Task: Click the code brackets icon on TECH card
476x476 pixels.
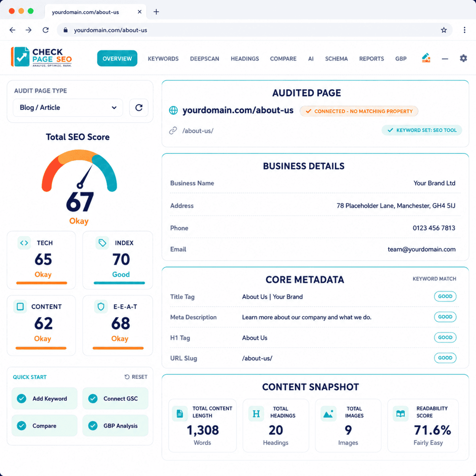Action: 24,243
